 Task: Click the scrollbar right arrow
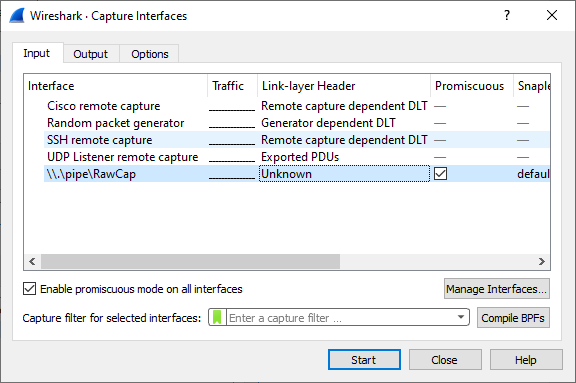click(541, 261)
